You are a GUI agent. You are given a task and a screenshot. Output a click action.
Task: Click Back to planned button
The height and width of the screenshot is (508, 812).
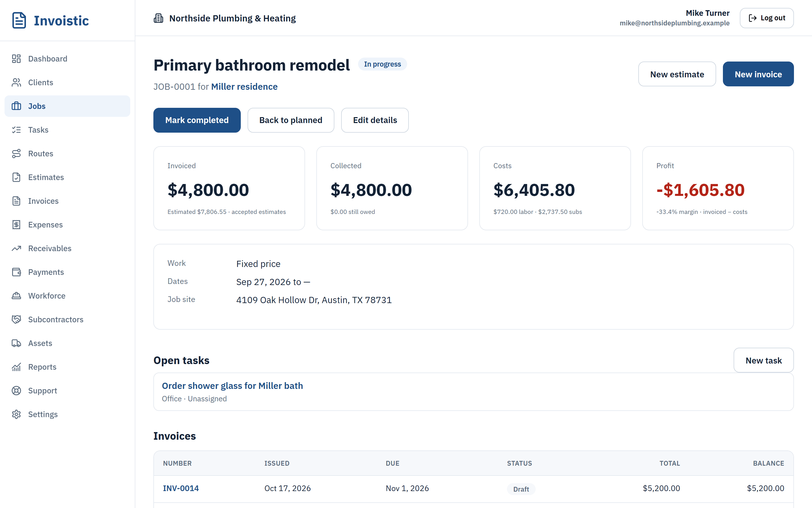(291, 120)
